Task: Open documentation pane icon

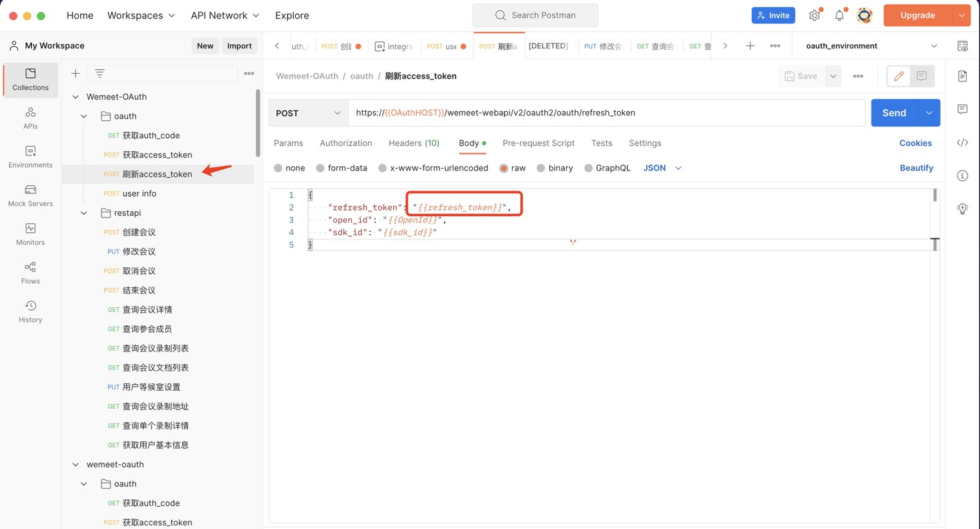Action: [963, 76]
